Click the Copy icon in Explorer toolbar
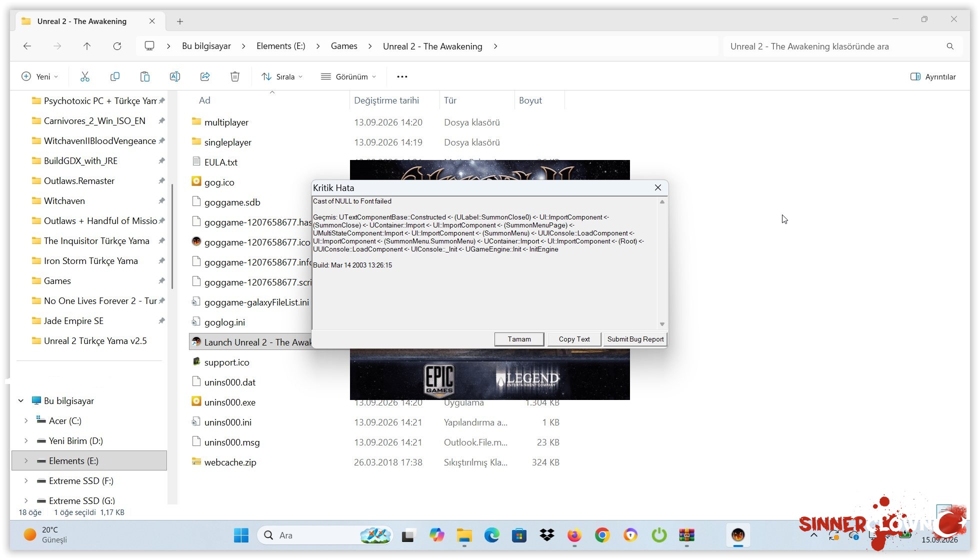Viewport: 980px width, 560px height. (x=115, y=76)
